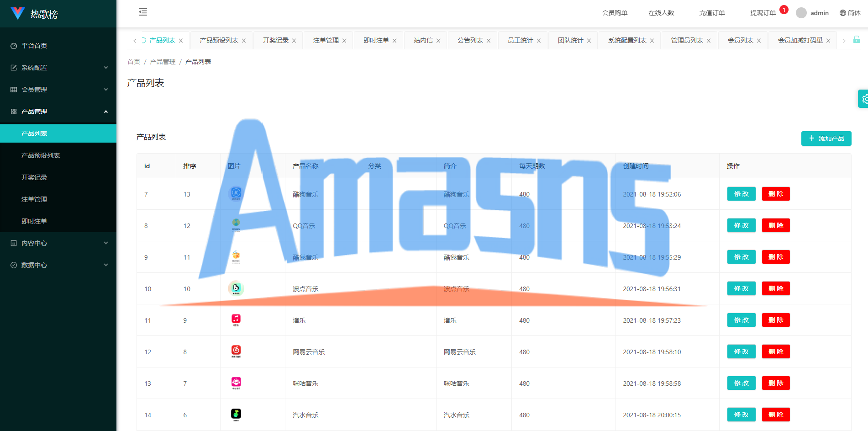
Task: Switch to the 员工统计 tab
Action: coord(520,40)
